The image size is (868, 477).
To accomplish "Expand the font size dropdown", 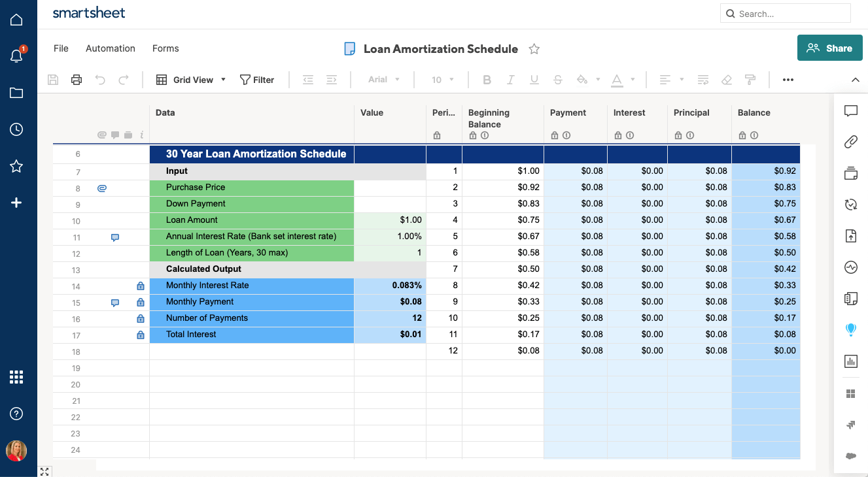I will pyautogui.click(x=443, y=80).
